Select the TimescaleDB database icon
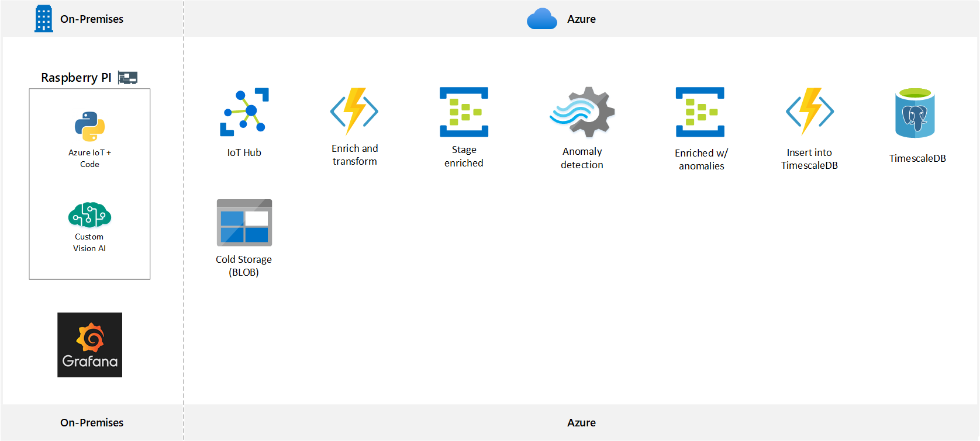 tap(915, 113)
